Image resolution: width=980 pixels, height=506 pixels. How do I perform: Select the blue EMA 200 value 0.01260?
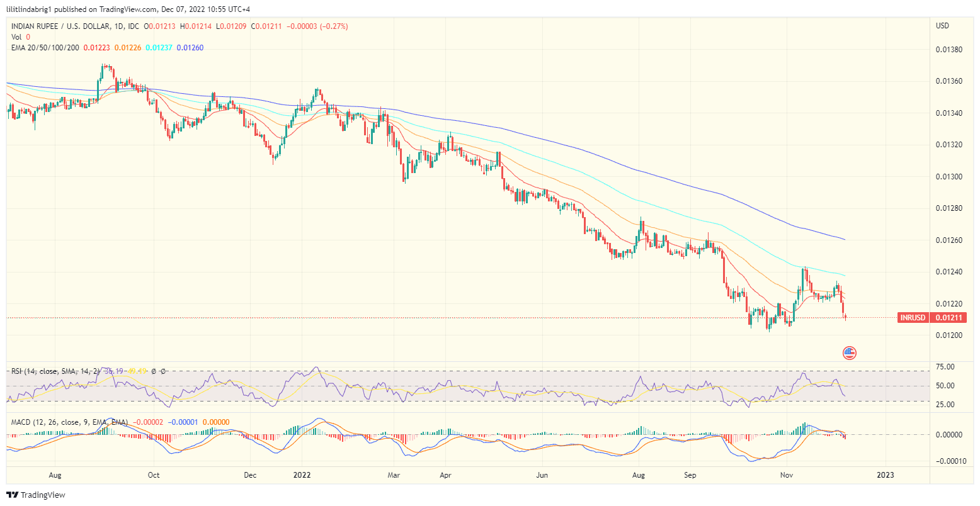click(x=190, y=47)
